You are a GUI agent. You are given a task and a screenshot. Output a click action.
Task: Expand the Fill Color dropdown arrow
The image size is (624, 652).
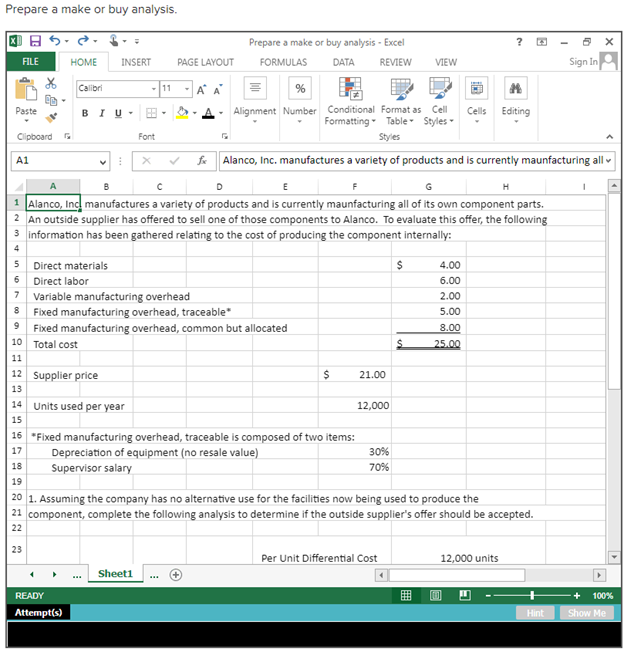pyautogui.click(x=195, y=113)
